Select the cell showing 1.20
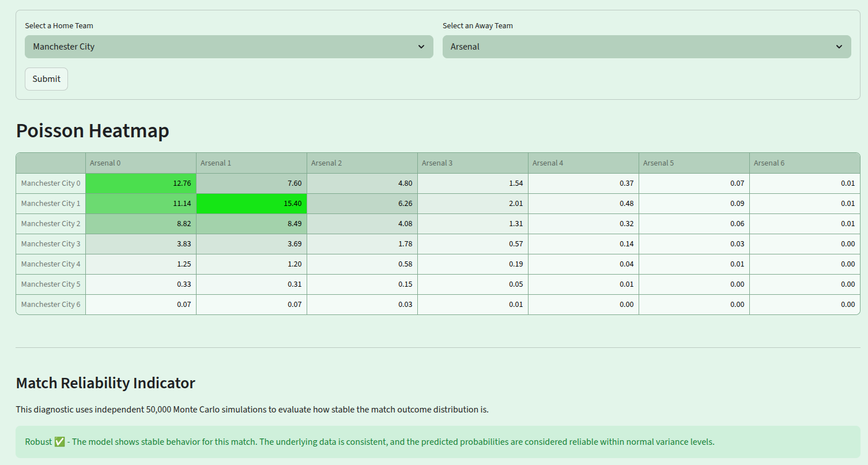This screenshot has height=465, width=868. point(251,264)
